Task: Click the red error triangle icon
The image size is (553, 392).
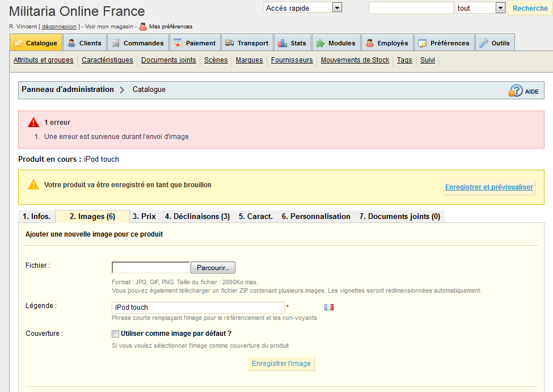Action: 33,123
